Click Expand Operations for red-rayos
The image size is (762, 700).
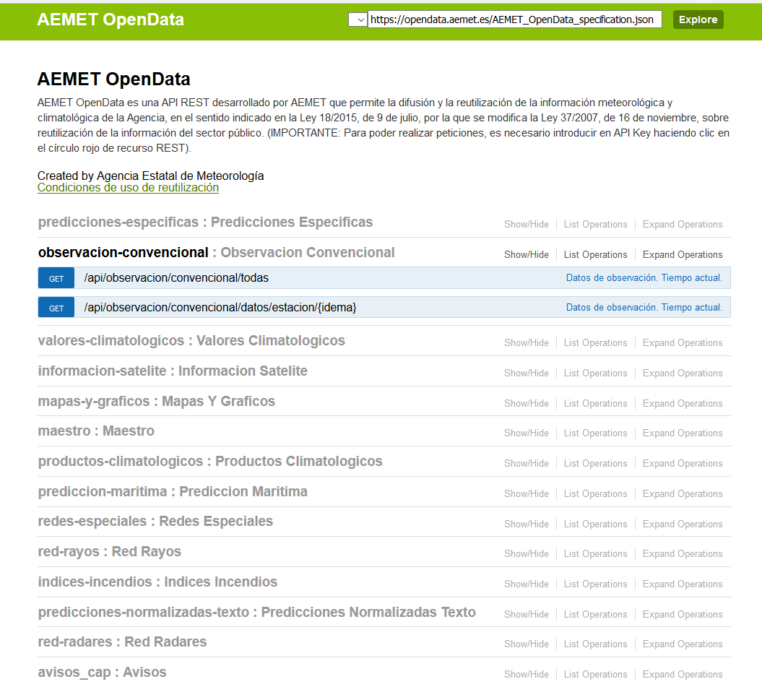coord(683,553)
